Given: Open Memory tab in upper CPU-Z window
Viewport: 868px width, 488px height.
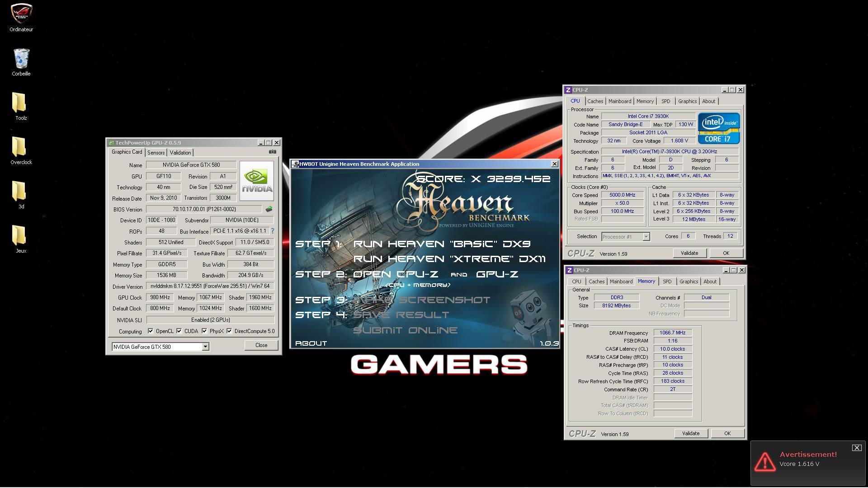Looking at the screenshot, I should (x=645, y=101).
